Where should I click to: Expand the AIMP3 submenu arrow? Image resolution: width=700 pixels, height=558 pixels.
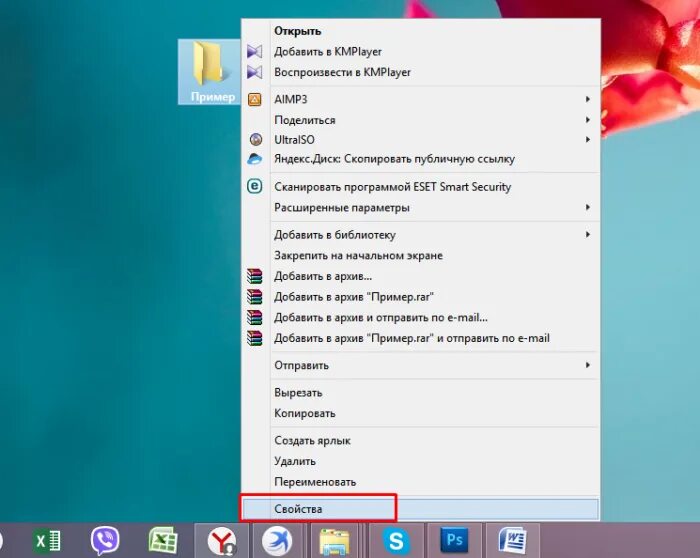pyautogui.click(x=588, y=99)
